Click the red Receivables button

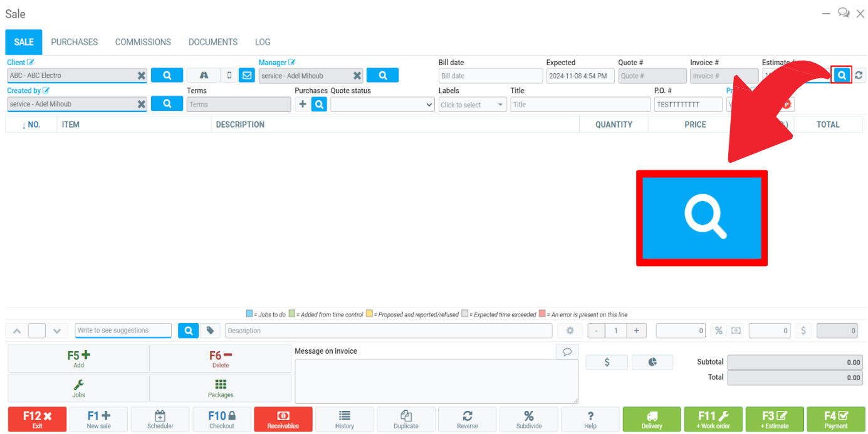click(x=283, y=419)
